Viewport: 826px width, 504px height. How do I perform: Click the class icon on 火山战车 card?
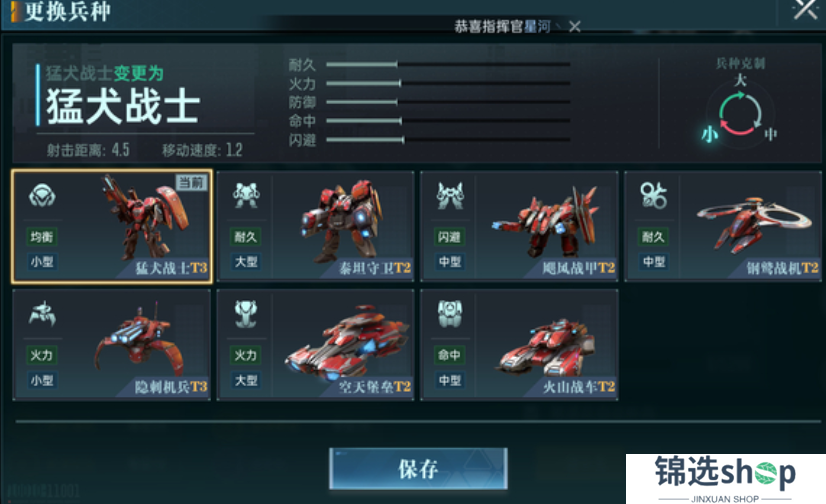450,314
